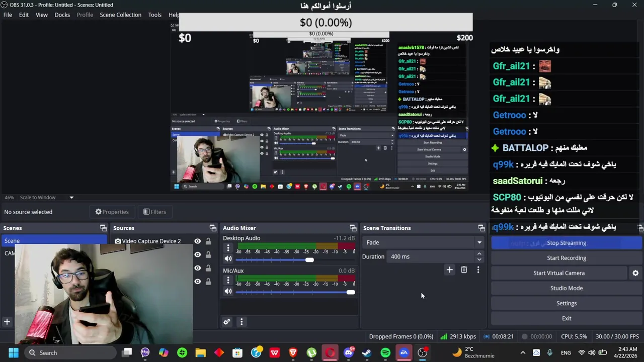Click the No source selected label
The height and width of the screenshot is (362, 644).
point(28,212)
